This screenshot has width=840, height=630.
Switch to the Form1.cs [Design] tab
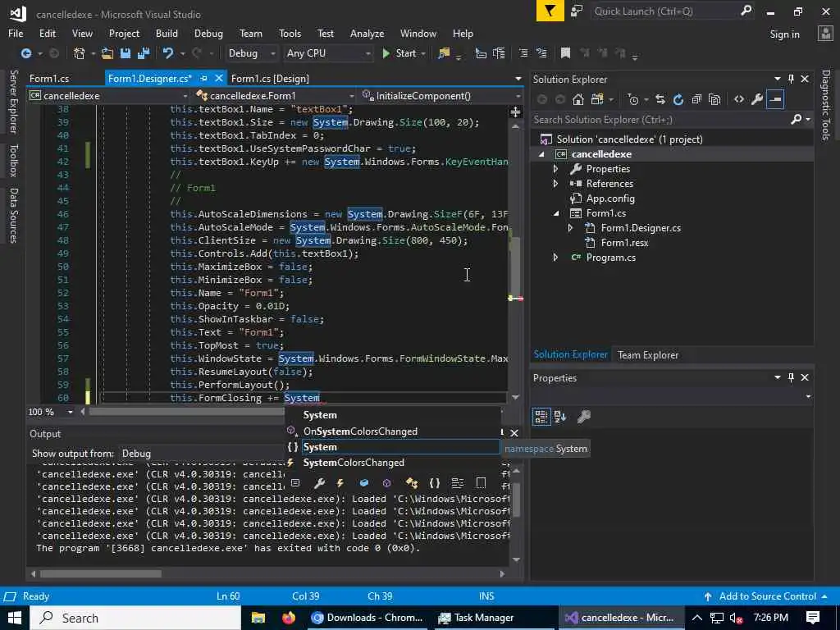pyautogui.click(x=270, y=79)
